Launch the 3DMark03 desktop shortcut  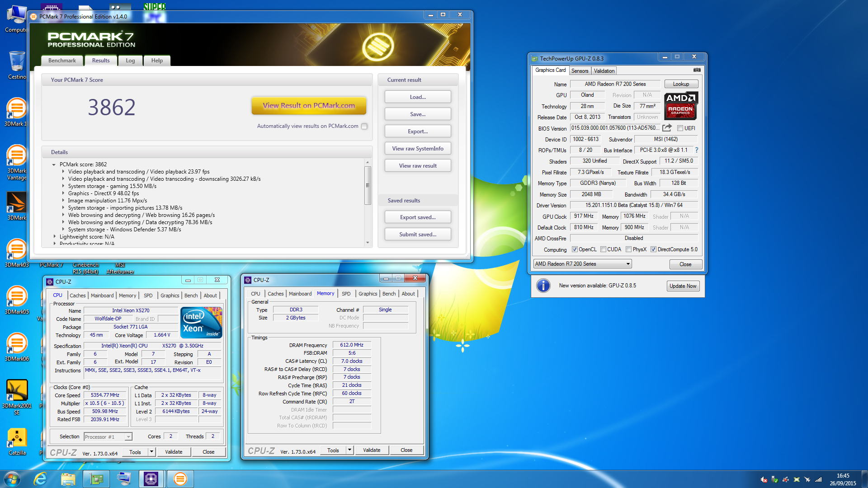tap(17, 253)
